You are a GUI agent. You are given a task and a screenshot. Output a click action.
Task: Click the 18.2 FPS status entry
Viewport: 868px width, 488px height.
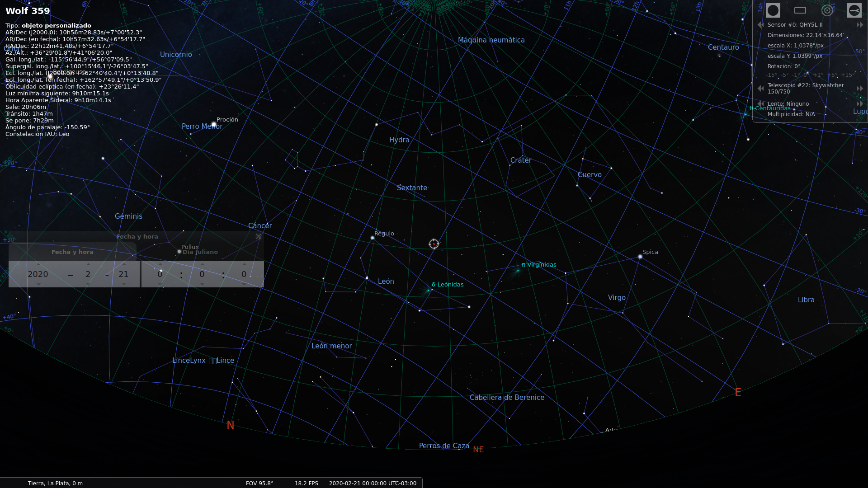tap(307, 483)
